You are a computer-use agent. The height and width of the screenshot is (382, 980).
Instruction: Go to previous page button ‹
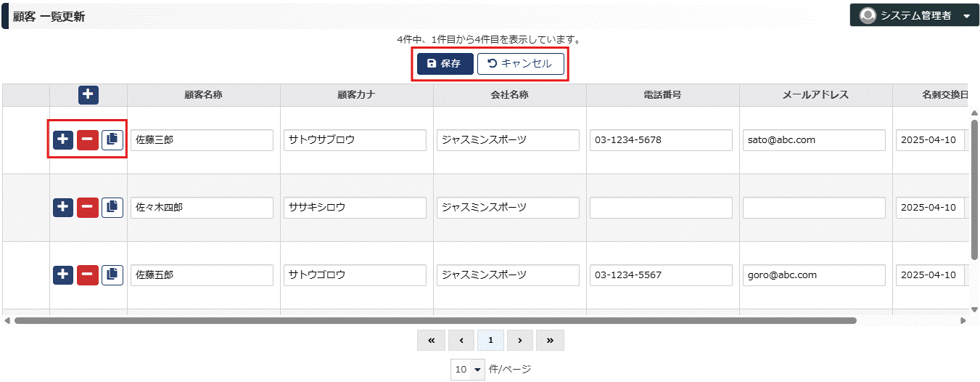461,340
